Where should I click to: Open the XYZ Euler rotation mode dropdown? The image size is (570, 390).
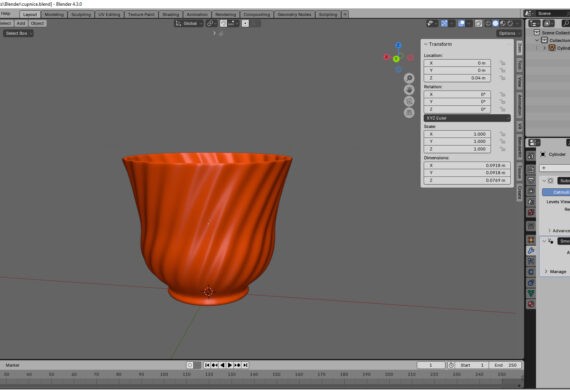467,118
